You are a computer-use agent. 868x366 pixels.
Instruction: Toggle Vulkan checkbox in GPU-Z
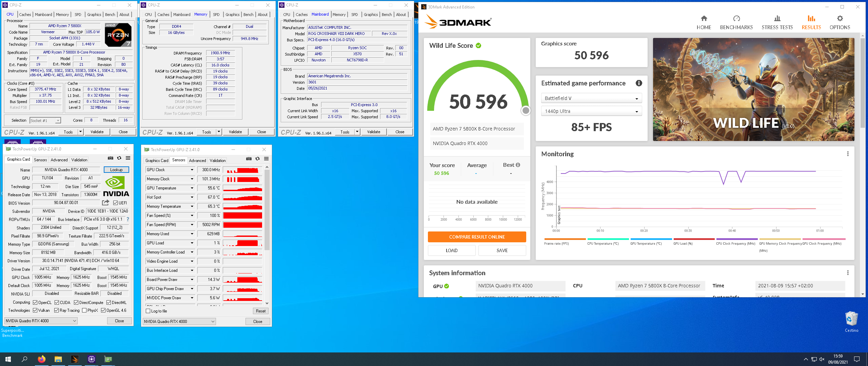35,310
